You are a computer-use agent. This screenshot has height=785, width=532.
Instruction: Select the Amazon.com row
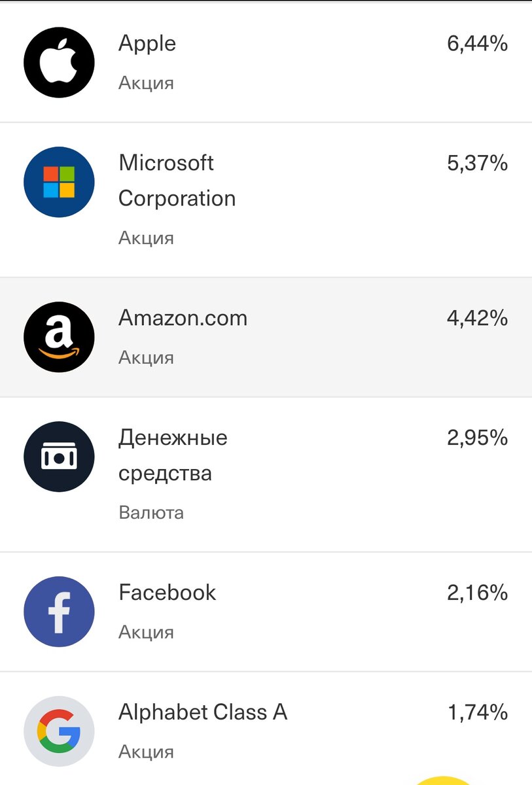[266, 337]
